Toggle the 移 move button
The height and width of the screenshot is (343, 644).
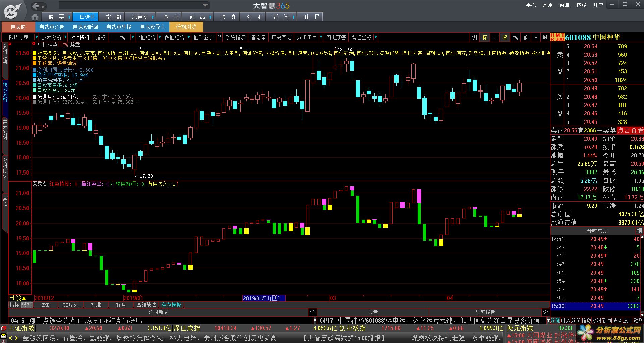pyautogui.click(x=526, y=37)
